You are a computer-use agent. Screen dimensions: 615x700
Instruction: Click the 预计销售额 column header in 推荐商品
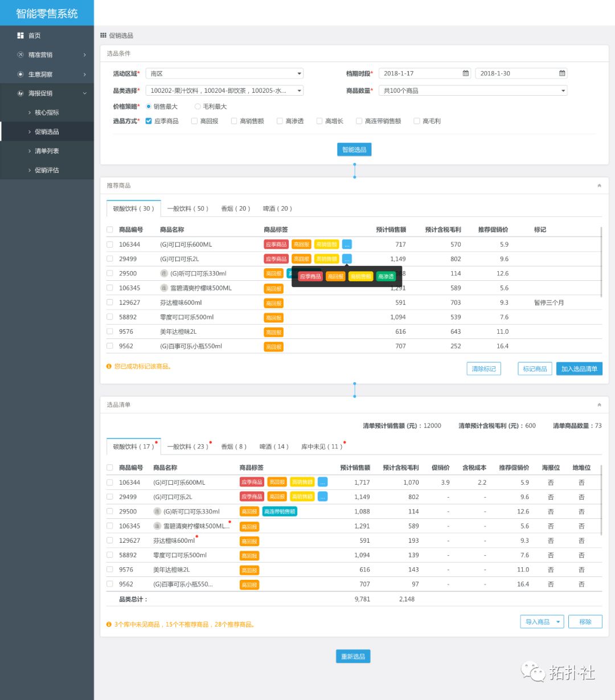click(391, 230)
